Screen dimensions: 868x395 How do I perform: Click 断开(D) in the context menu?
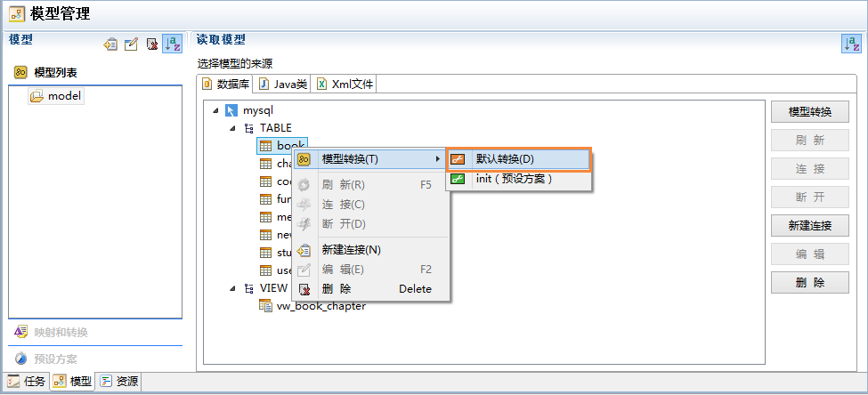tap(369, 224)
